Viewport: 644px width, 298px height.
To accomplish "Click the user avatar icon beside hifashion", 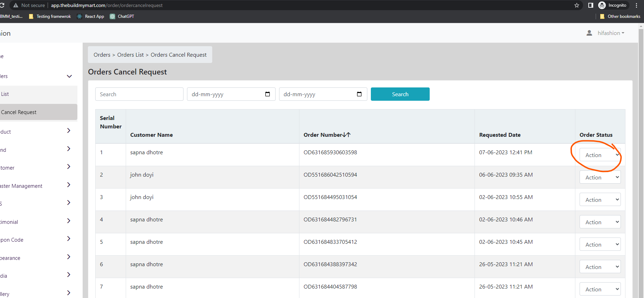I will (589, 33).
